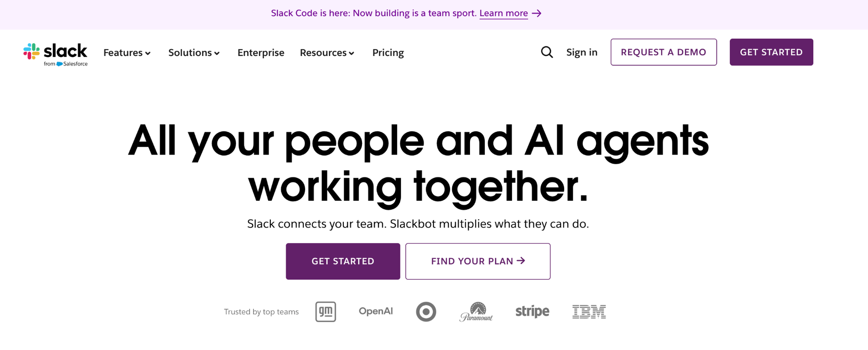Click the arrow next to Learn more
The image size is (868, 350).
point(537,13)
